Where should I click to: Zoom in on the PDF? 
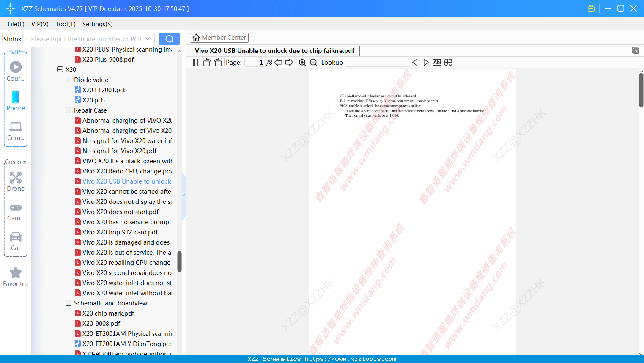[302, 63]
